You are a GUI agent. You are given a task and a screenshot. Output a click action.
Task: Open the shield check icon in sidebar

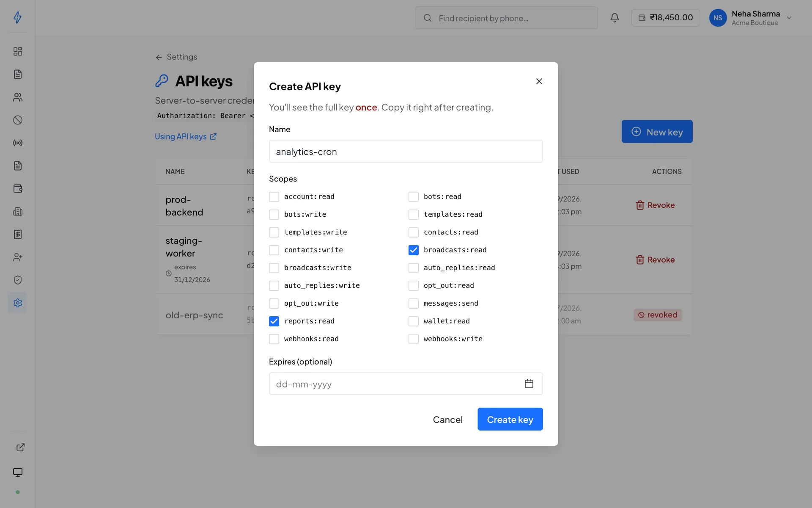coord(17,280)
